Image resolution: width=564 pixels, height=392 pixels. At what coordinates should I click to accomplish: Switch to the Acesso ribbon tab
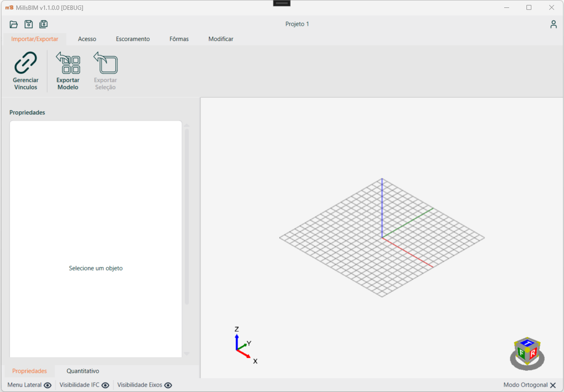point(87,39)
